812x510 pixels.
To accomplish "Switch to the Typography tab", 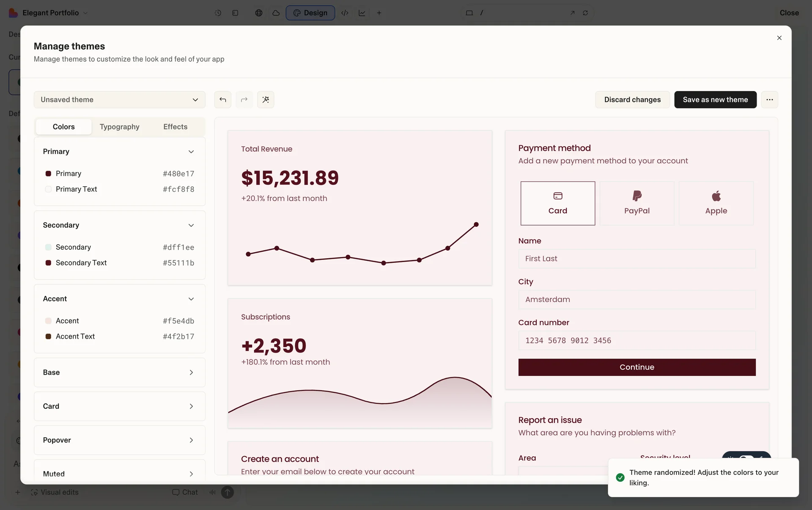I will point(119,127).
